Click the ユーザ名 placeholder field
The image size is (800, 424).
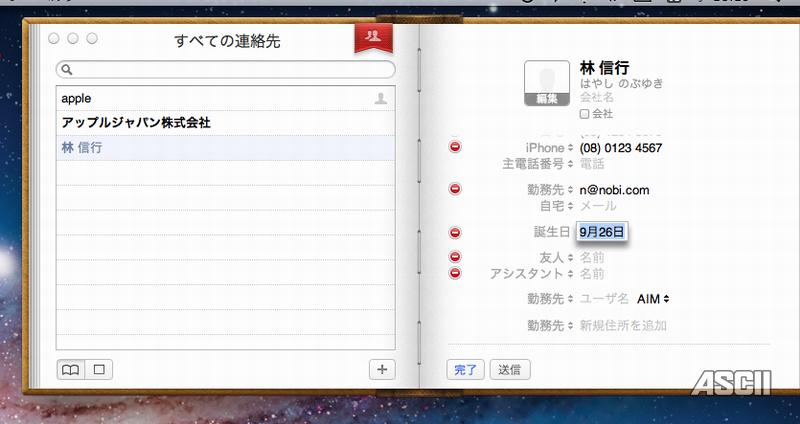[x=604, y=299]
